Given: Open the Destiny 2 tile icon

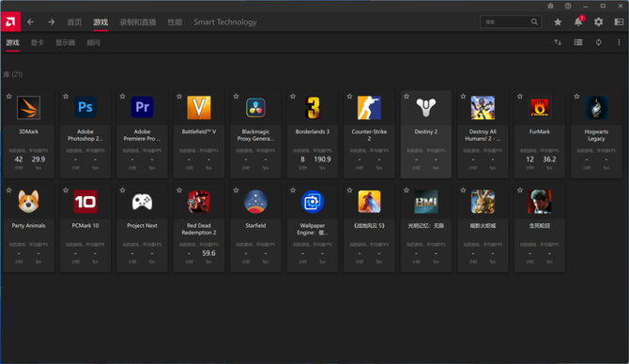Looking at the screenshot, I should [x=426, y=108].
